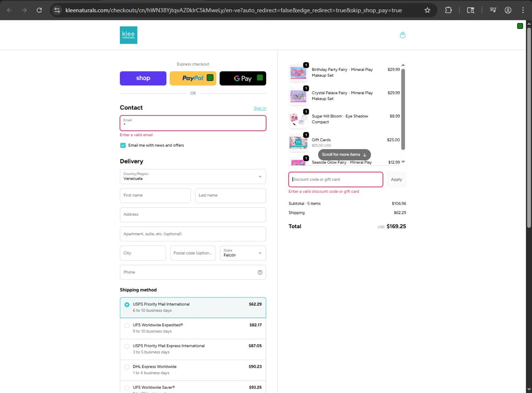Viewport: 532px width, 393px height.
Task: Open the browser profile icon
Action: point(508,10)
